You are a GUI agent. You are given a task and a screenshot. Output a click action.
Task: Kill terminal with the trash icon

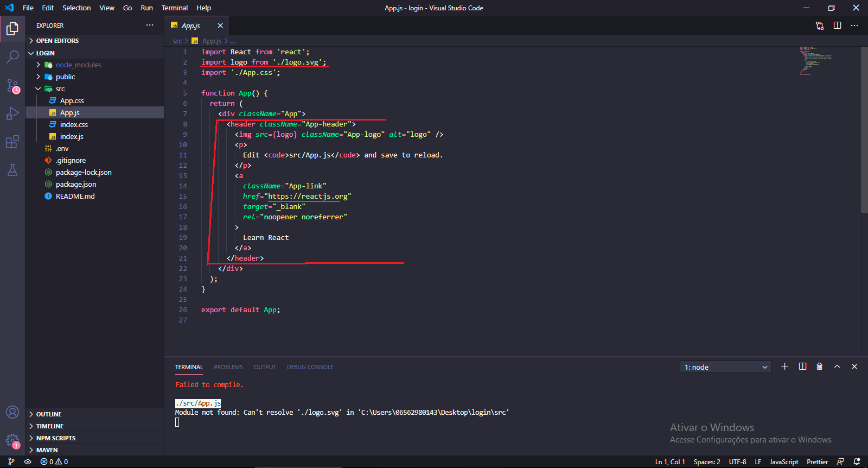click(819, 366)
